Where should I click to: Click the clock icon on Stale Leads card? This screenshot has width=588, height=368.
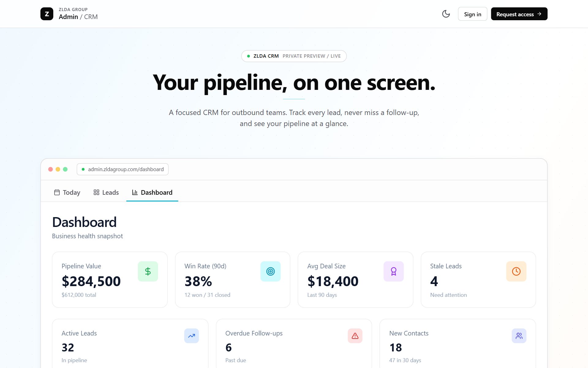516,271
